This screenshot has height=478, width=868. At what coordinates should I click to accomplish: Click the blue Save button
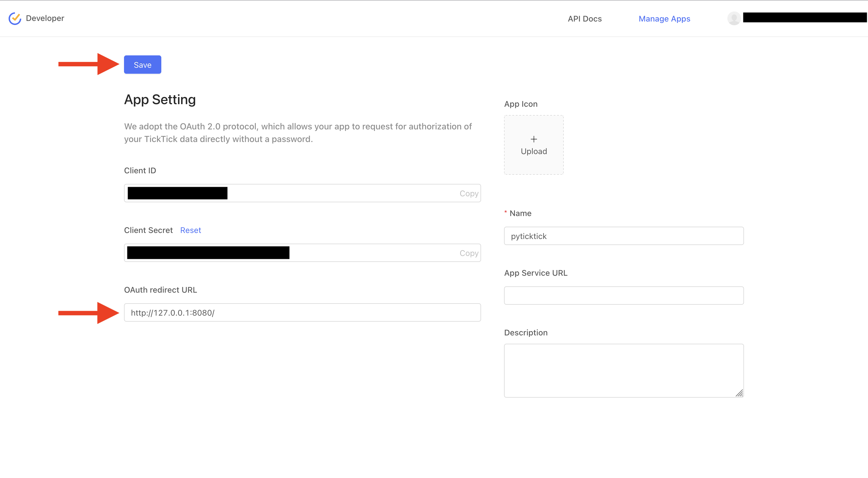tap(143, 65)
